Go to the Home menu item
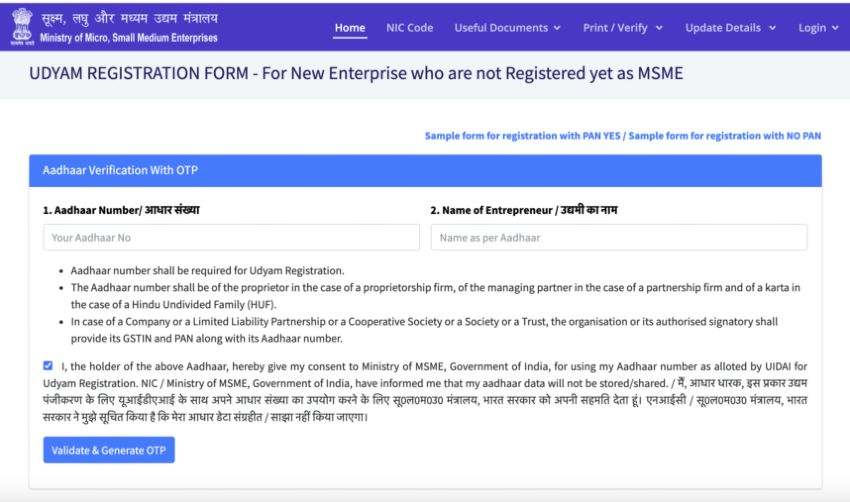This screenshot has height=502, width=850. (350, 28)
